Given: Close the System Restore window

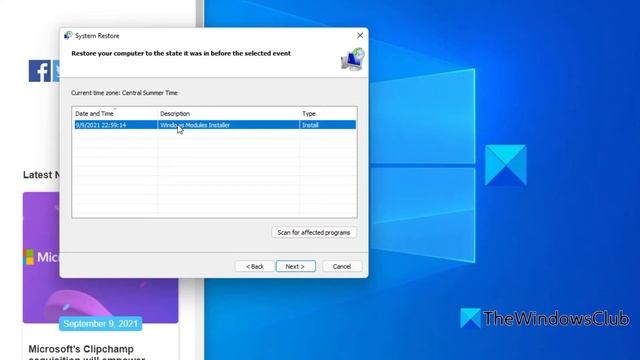Looking at the screenshot, I should tap(360, 36).
